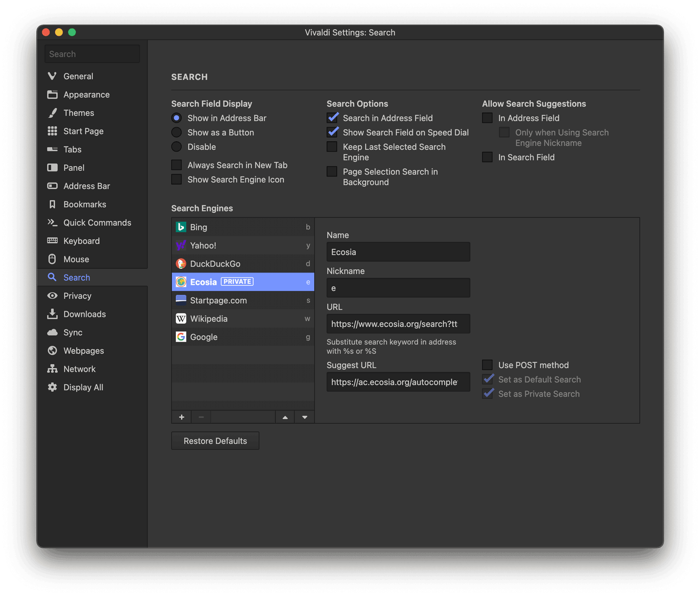Click the Google G logo icon

tap(181, 337)
